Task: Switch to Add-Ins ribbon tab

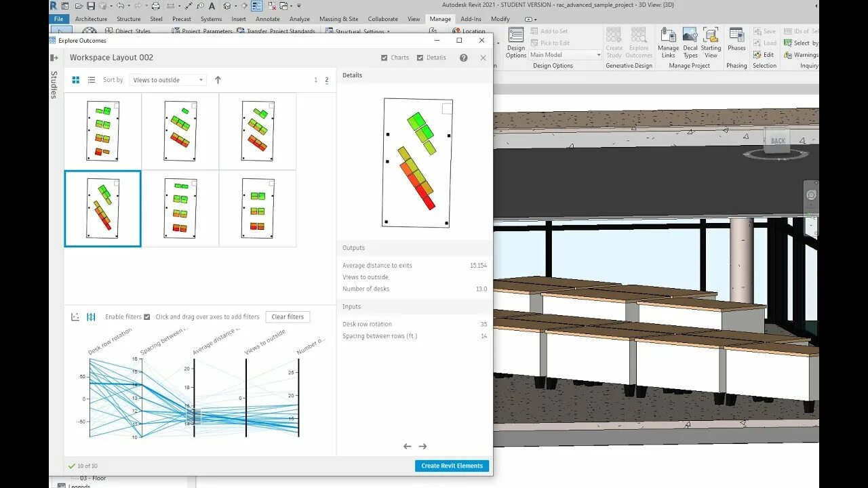Action: (x=471, y=19)
